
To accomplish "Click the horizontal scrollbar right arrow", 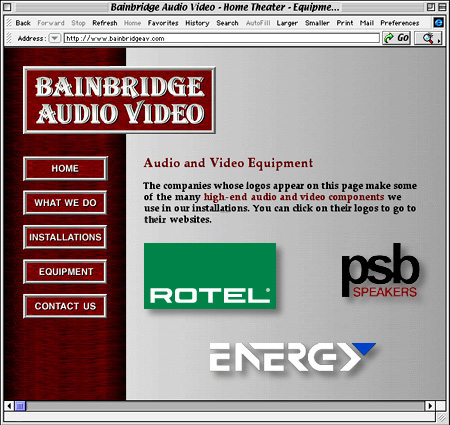I will [x=430, y=406].
